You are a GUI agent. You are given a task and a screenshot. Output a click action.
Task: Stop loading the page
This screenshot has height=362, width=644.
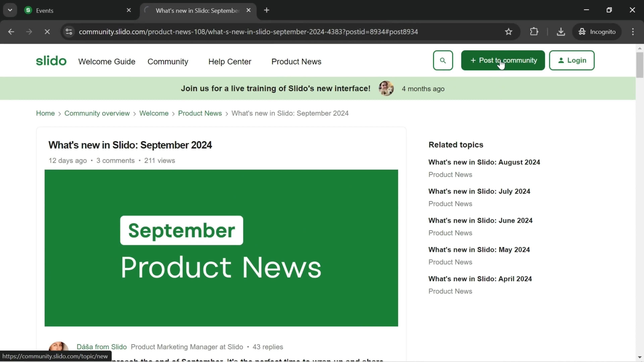[x=47, y=32]
